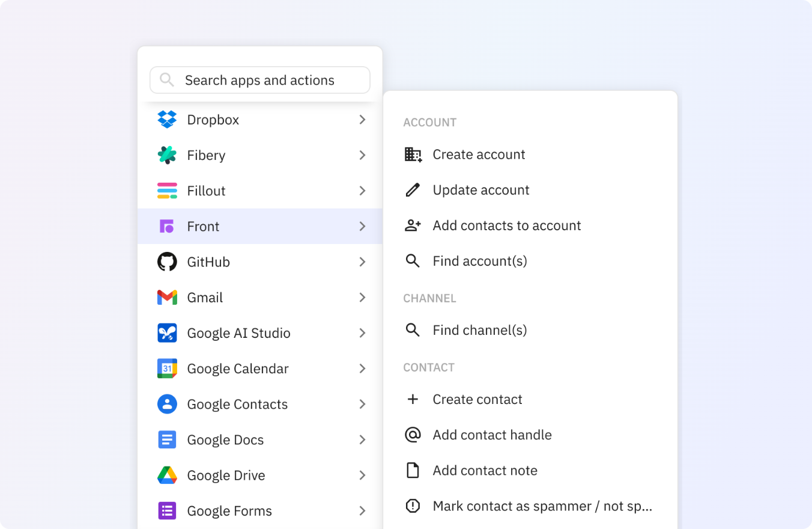Open the Google Calendar entry

coord(260,368)
